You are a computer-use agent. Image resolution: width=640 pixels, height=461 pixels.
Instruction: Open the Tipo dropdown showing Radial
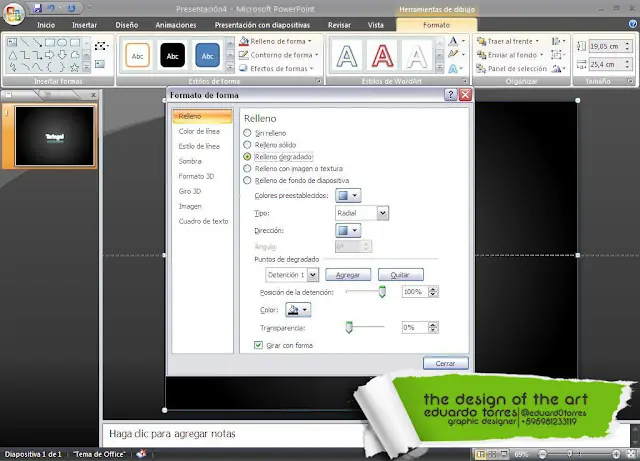click(x=361, y=213)
